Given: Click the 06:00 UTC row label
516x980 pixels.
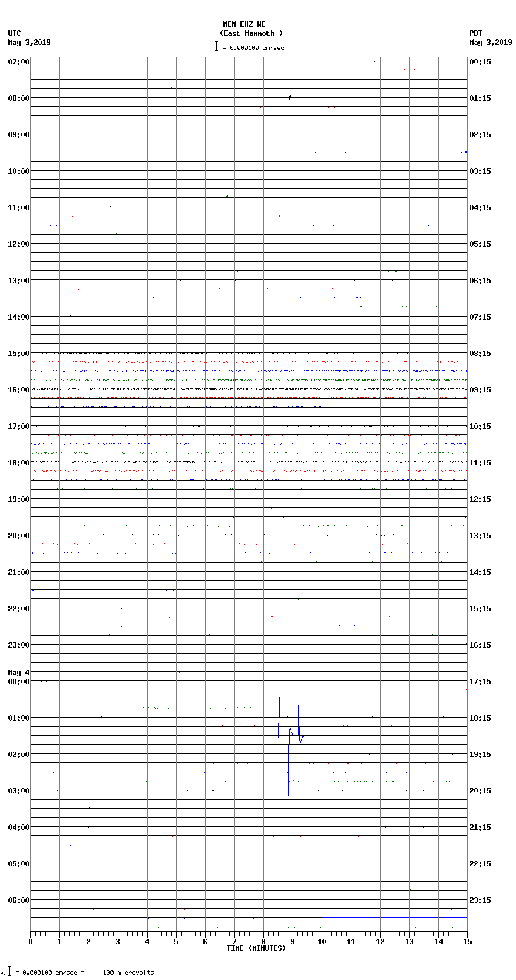Looking at the screenshot, I should coord(19,900).
